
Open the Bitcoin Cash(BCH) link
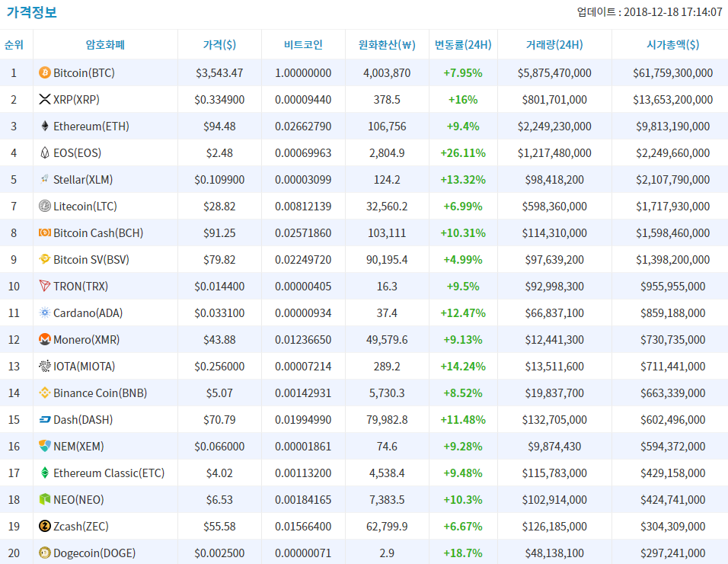[98, 232]
